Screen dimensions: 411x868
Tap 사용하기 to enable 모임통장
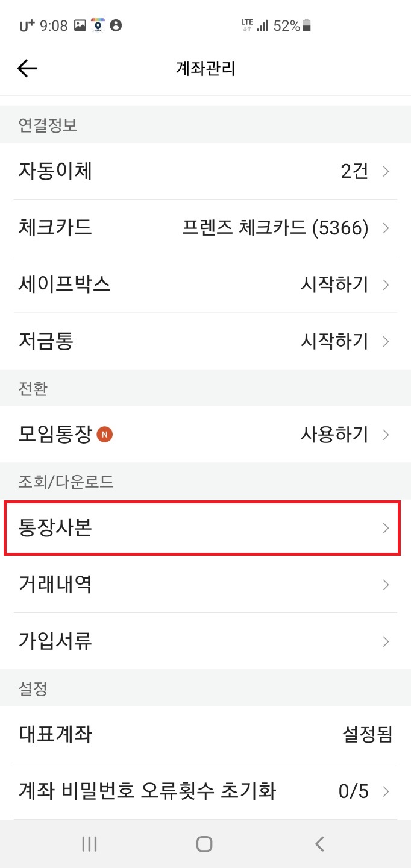click(334, 434)
